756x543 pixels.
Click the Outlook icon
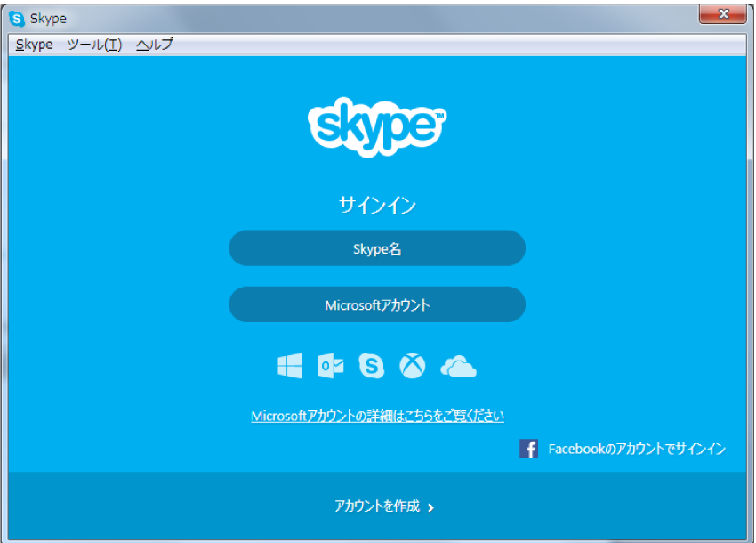331,366
